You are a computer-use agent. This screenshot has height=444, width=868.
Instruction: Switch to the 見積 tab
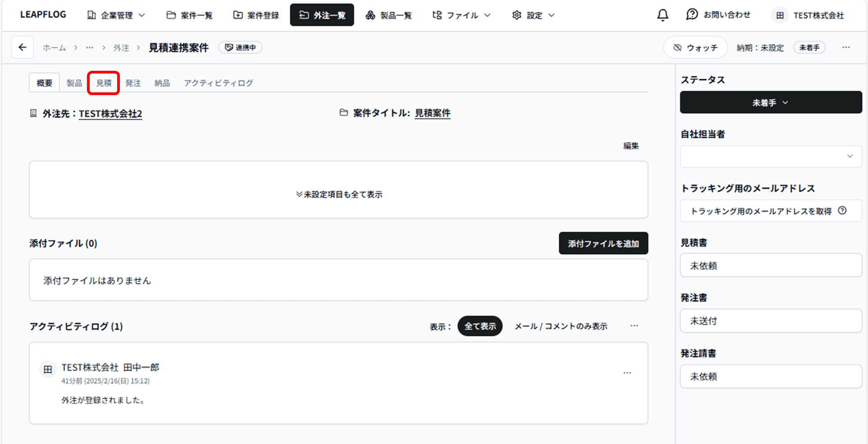(x=103, y=82)
